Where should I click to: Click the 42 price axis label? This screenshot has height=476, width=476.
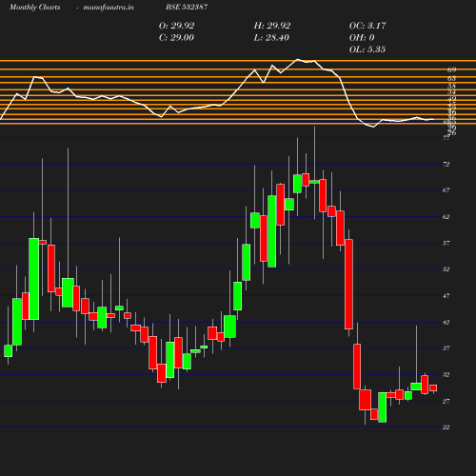point(446,322)
